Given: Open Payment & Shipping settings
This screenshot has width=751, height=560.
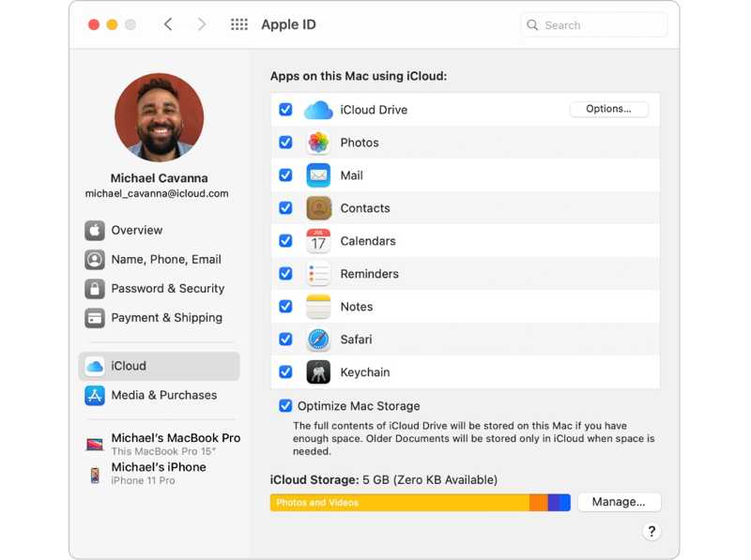Looking at the screenshot, I should coord(159,318).
